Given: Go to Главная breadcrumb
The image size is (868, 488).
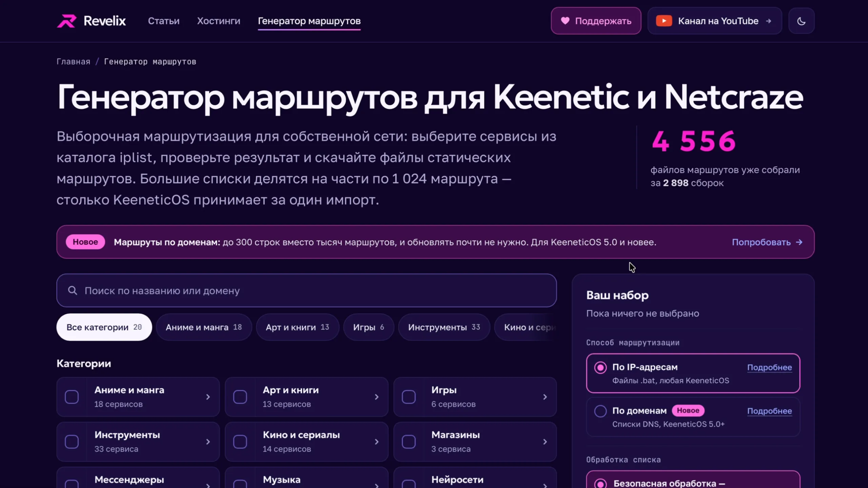Looking at the screenshot, I should pyautogui.click(x=73, y=62).
